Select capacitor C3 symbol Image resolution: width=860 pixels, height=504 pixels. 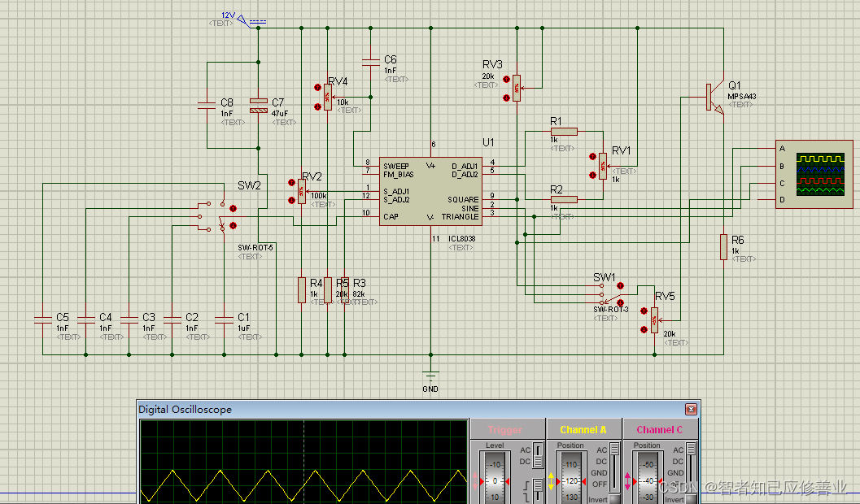point(129,319)
